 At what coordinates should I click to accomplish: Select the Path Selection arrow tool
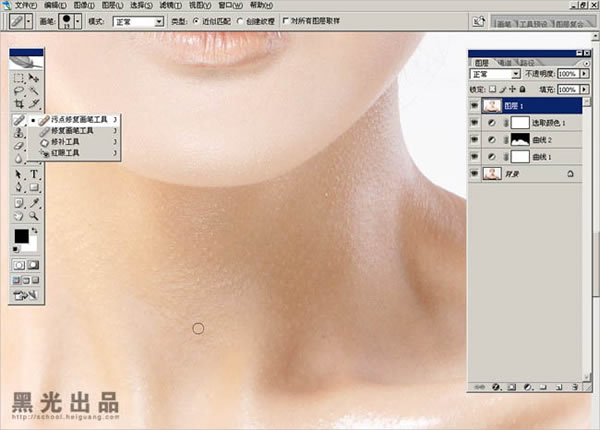[18, 174]
